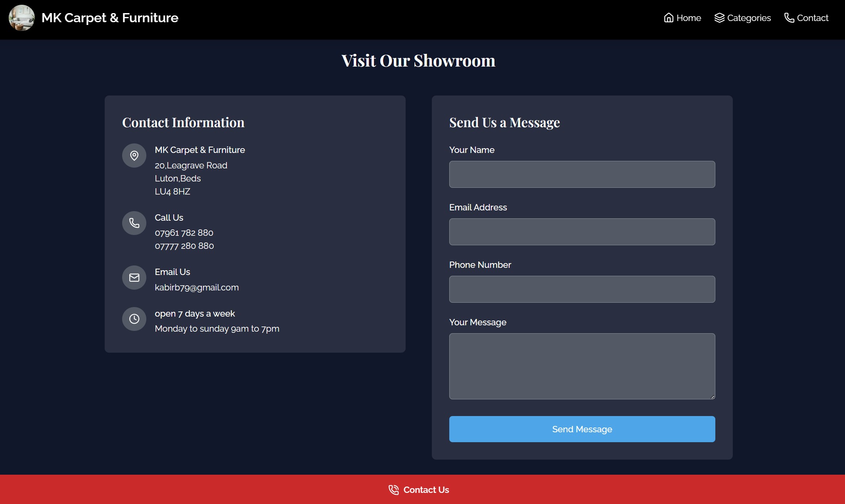Click the Contact Us footer link
Screen dimensions: 845x504
click(426, 490)
